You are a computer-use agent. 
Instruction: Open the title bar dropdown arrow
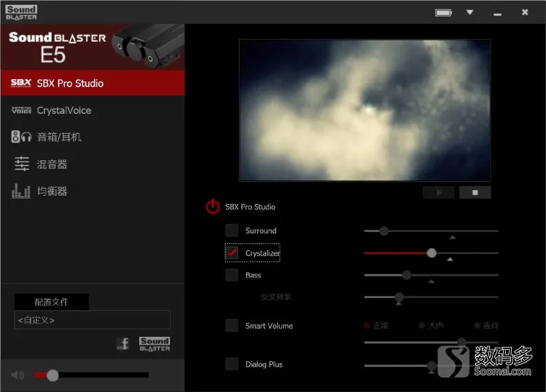(470, 12)
